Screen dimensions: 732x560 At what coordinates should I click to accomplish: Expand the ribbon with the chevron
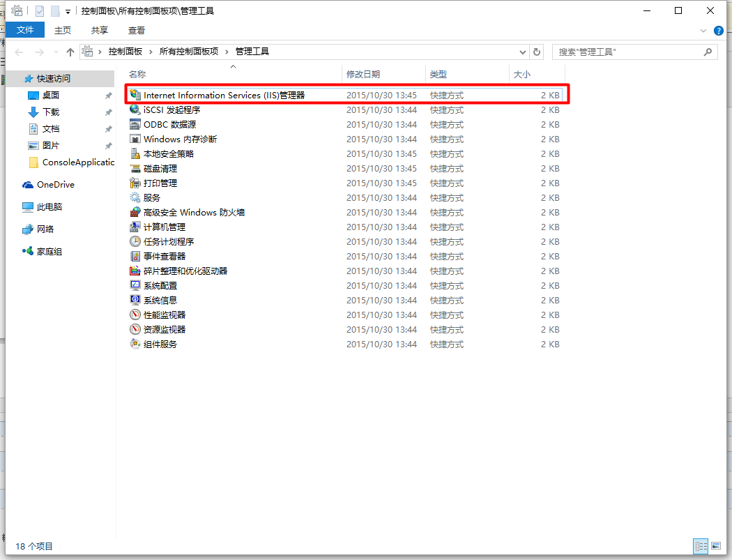pyautogui.click(x=704, y=30)
